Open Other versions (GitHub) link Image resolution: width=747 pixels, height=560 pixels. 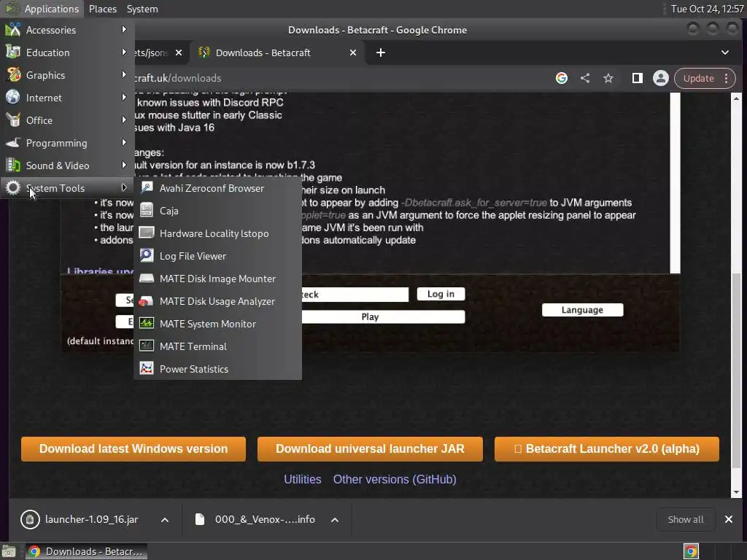[395, 479]
